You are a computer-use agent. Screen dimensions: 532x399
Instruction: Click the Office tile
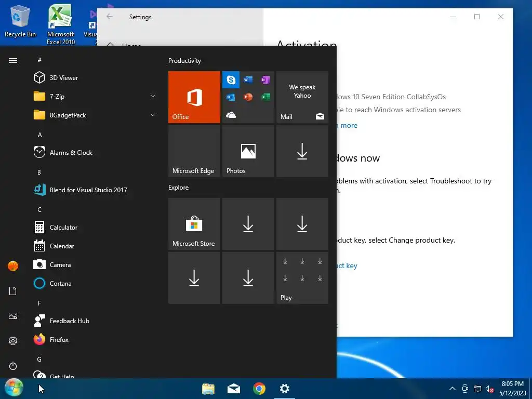(x=194, y=97)
